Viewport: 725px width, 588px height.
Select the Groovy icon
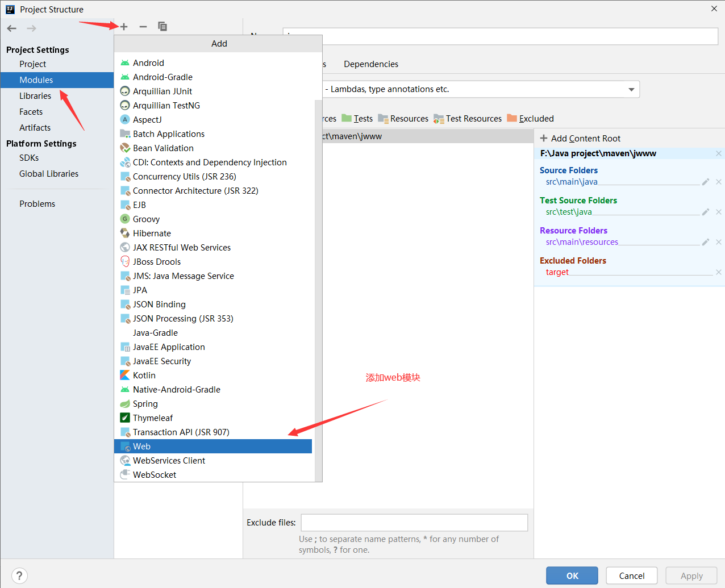(x=125, y=219)
